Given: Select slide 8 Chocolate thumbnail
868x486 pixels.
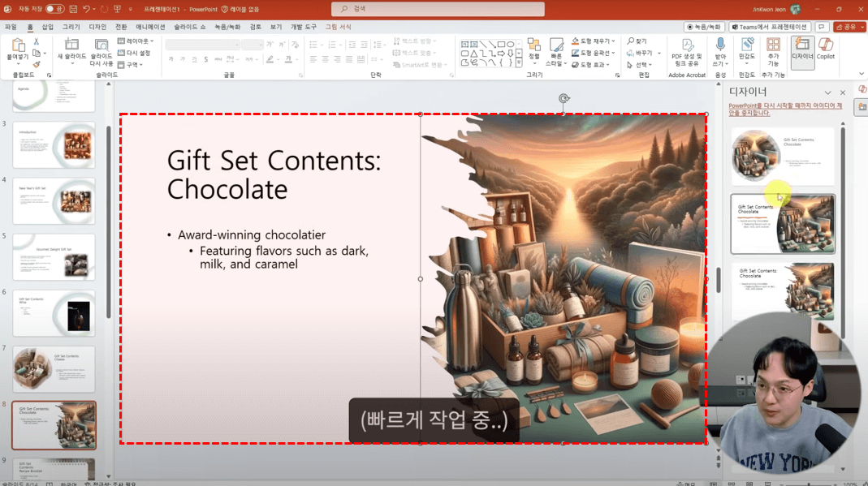Looking at the screenshot, I should click(54, 425).
